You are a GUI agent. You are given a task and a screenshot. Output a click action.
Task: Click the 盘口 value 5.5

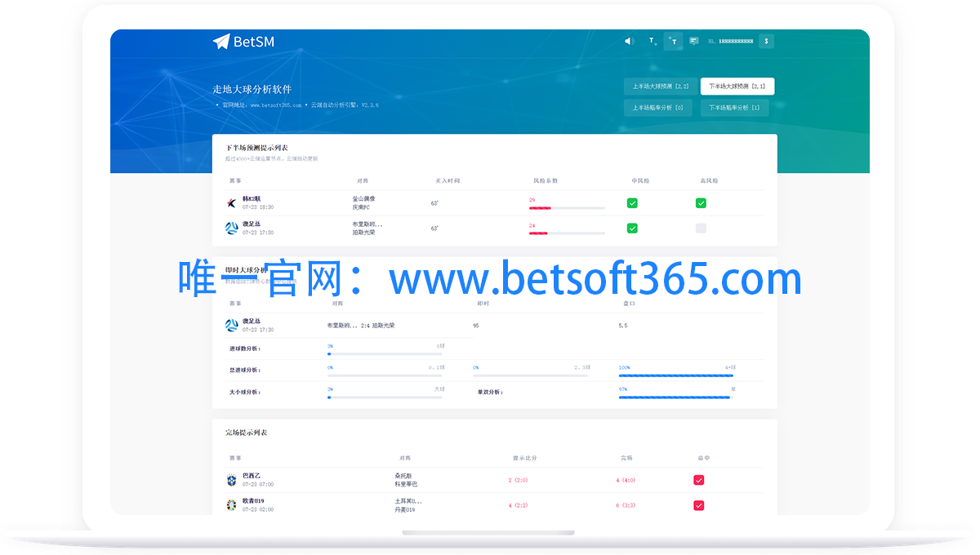(623, 326)
